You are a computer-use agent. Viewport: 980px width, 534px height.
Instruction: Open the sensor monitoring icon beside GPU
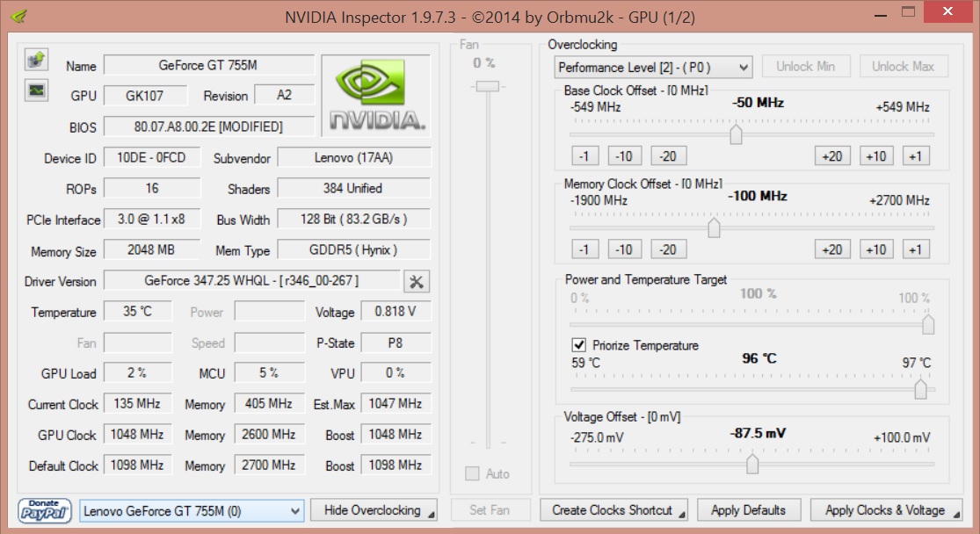(36, 90)
